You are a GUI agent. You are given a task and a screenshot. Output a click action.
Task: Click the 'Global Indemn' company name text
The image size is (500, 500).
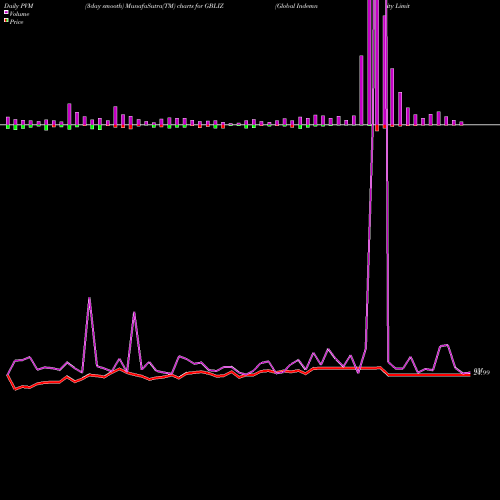296,6
